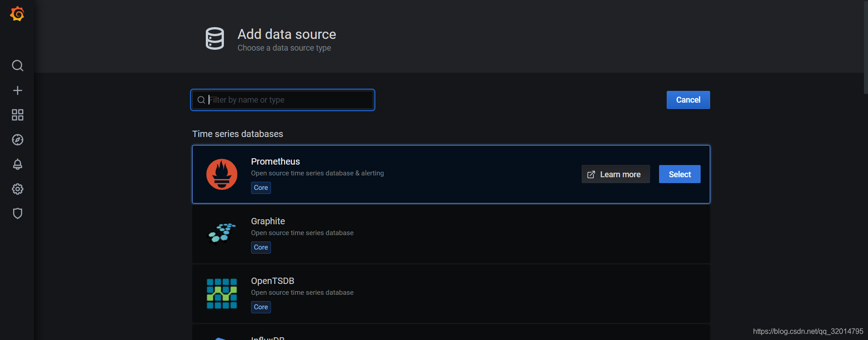Image resolution: width=868 pixels, height=340 pixels.
Task: Click the page vertical scrollbar
Action: pos(865,47)
